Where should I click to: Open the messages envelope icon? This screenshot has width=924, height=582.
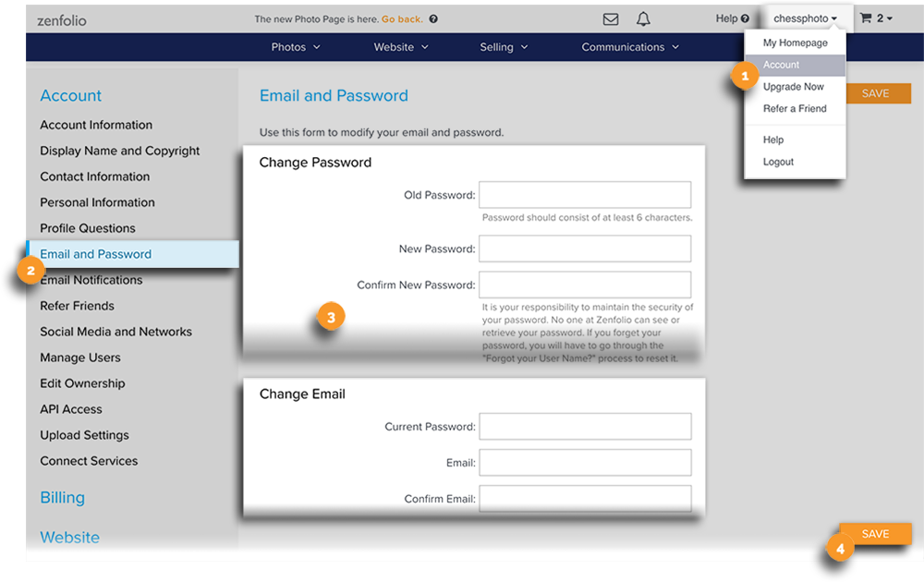coord(610,19)
